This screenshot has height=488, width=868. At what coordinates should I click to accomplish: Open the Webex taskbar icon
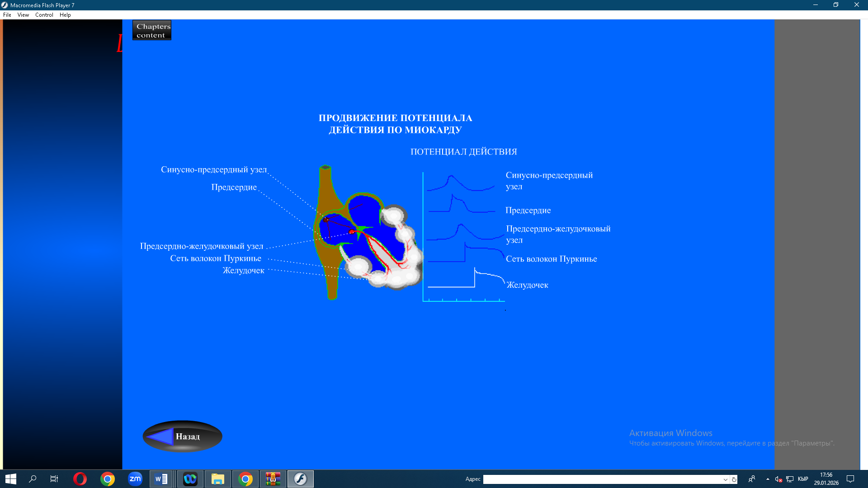coord(190,479)
